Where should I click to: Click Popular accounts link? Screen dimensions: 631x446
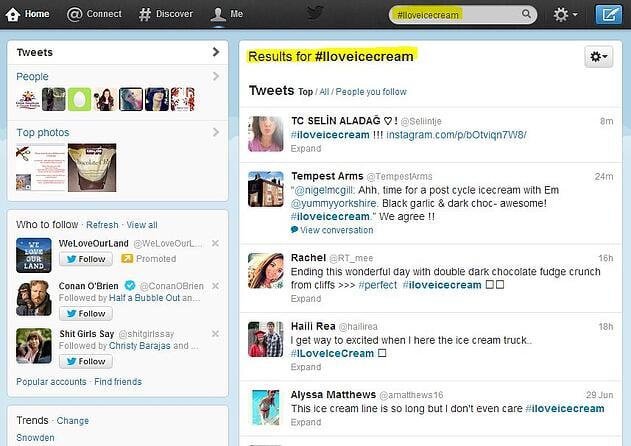point(51,382)
